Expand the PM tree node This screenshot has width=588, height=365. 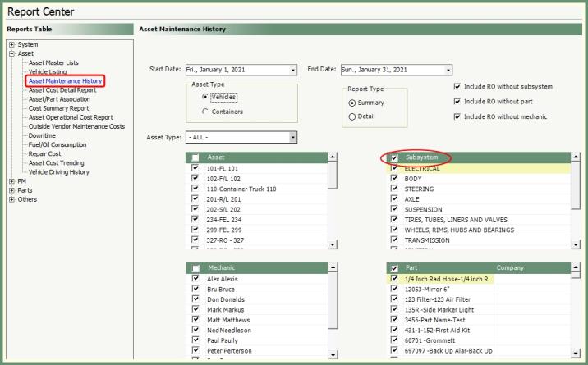(x=11, y=181)
